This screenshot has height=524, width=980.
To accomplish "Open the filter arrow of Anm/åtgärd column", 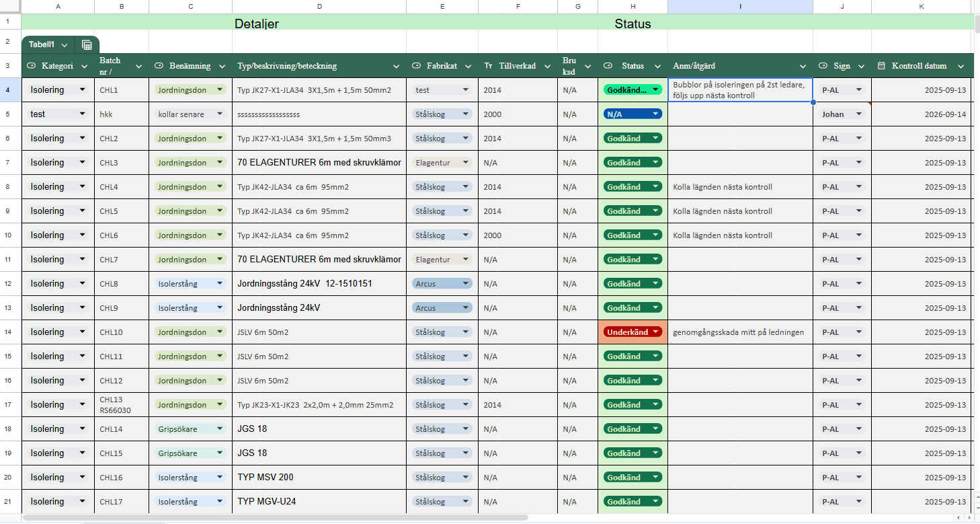I will click(803, 66).
